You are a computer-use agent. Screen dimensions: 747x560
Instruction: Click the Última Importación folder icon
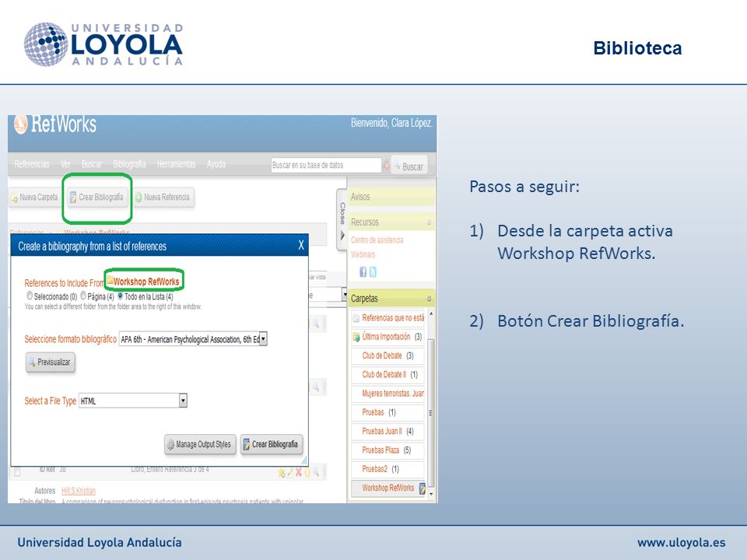tap(356, 337)
